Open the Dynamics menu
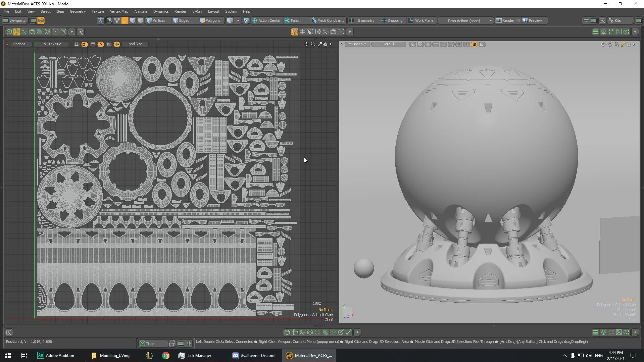 pos(161,11)
